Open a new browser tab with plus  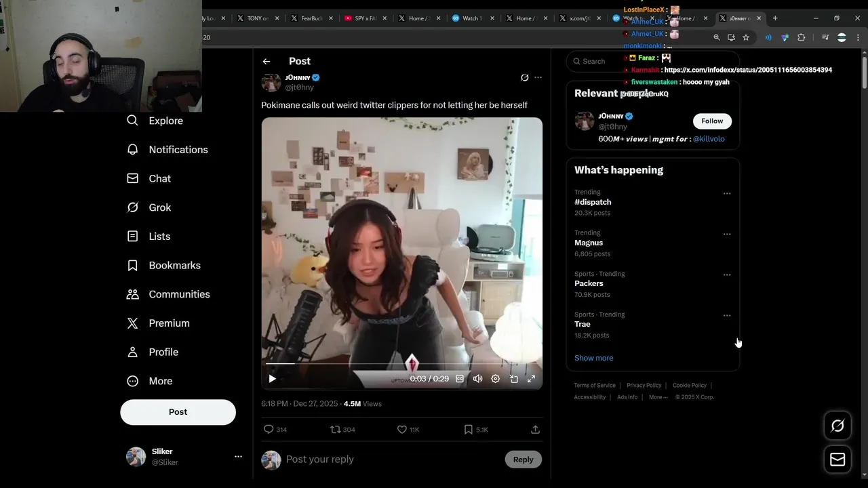[775, 18]
